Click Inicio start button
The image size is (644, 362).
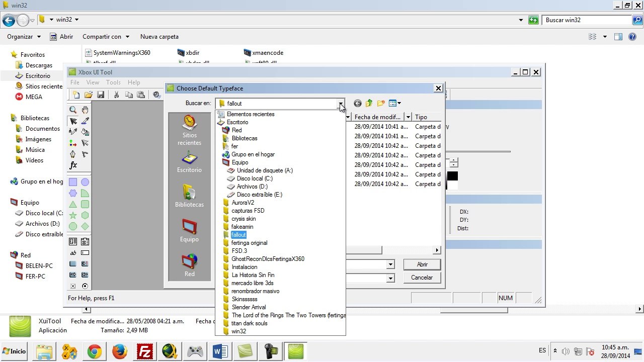[14, 351]
